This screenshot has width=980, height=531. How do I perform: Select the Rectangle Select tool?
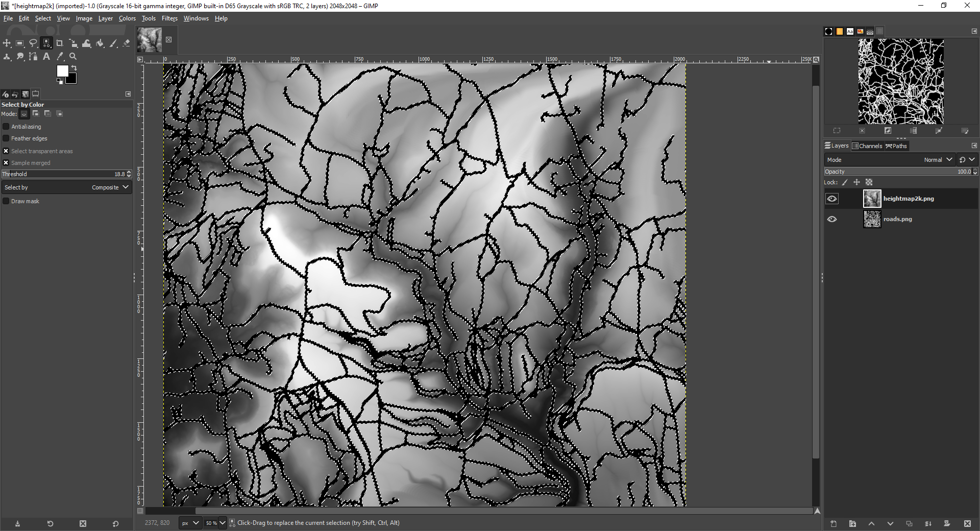(x=20, y=43)
